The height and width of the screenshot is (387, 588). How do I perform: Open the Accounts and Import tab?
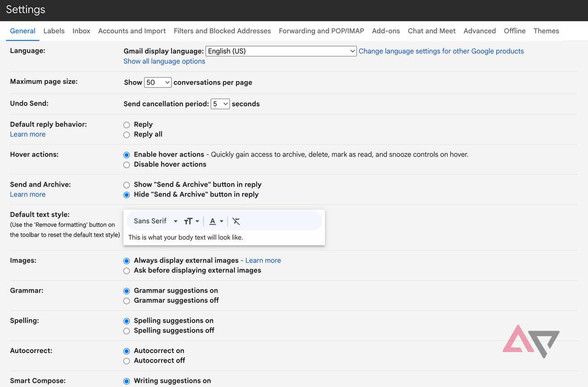132,31
